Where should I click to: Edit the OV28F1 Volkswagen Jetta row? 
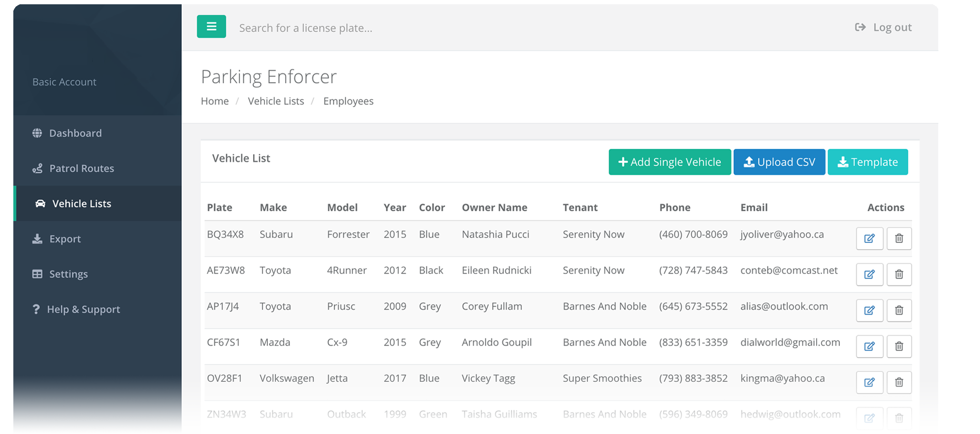point(869,382)
